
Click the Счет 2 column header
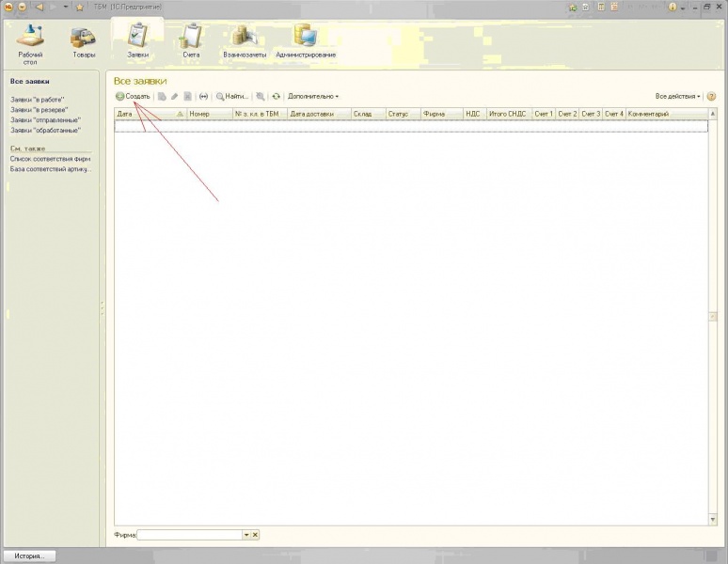click(x=567, y=114)
